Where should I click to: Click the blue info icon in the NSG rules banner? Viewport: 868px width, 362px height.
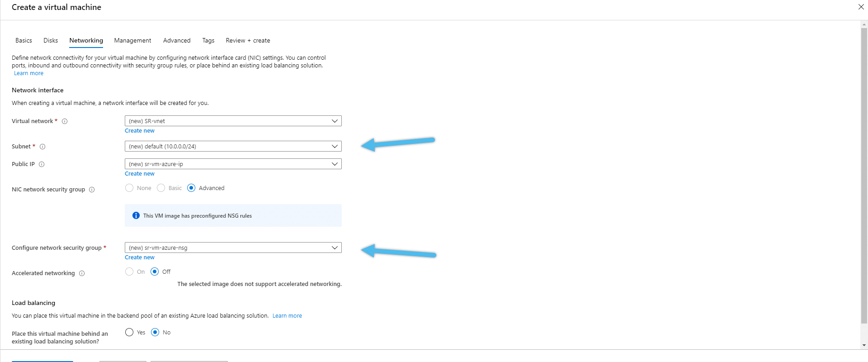(136, 215)
